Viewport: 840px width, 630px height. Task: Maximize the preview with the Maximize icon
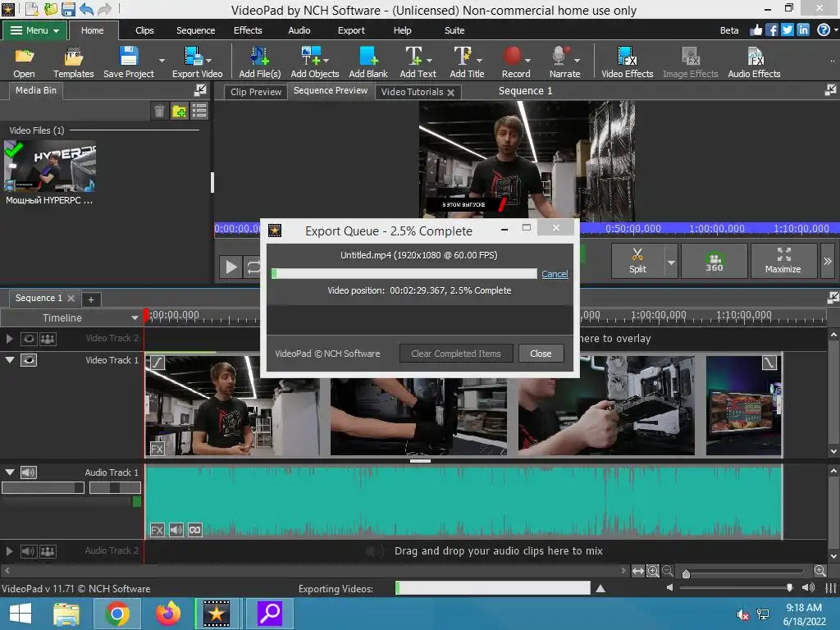783,260
